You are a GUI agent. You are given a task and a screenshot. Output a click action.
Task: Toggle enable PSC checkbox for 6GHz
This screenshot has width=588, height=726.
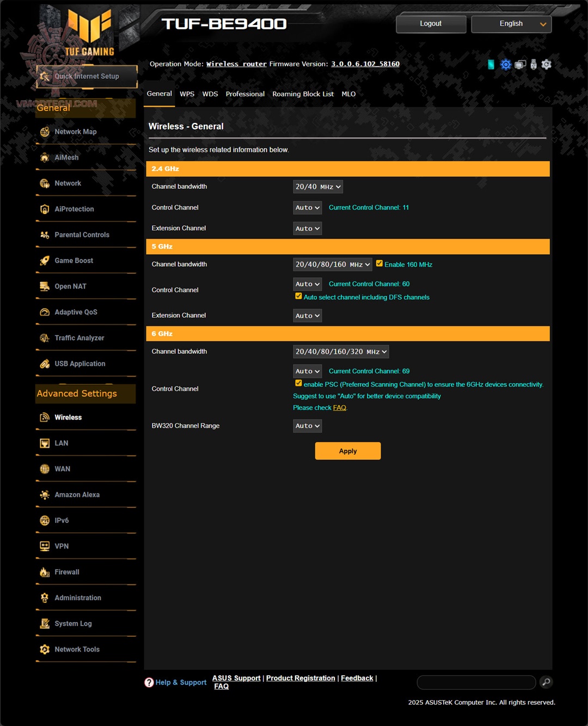[298, 383]
